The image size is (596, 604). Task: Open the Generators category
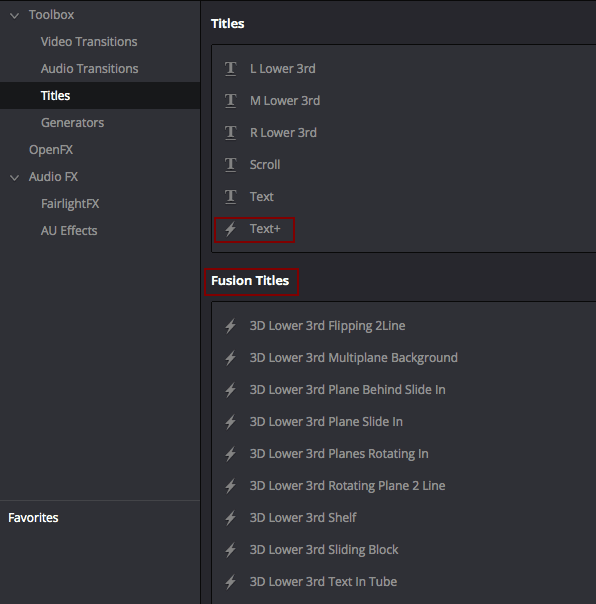pos(72,122)
